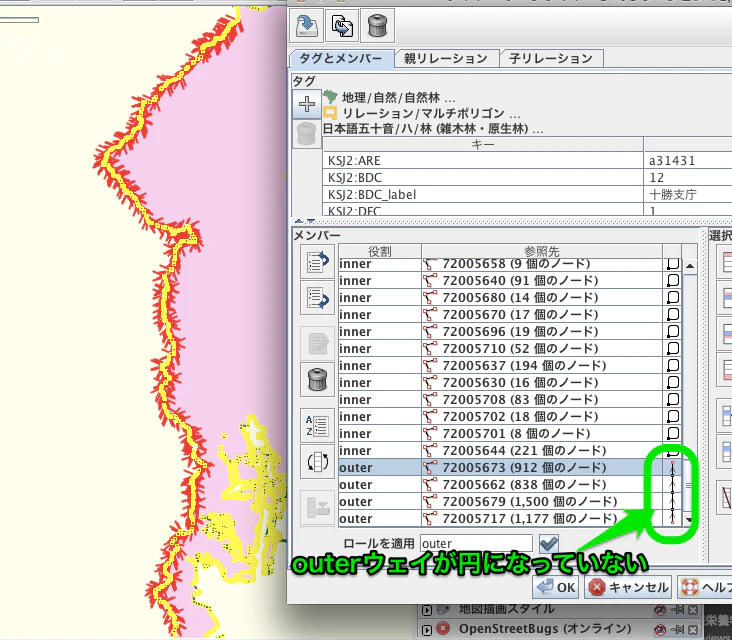Move selected members up with the arrow-list icon
This screenshot has width=732, height=640.
pos(317,262)
